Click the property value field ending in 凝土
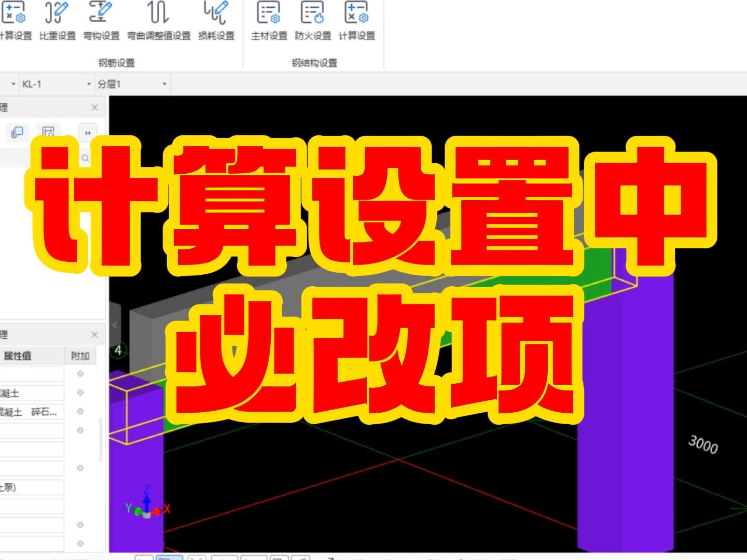Viewport: 747px width, 560px height. 32,393
